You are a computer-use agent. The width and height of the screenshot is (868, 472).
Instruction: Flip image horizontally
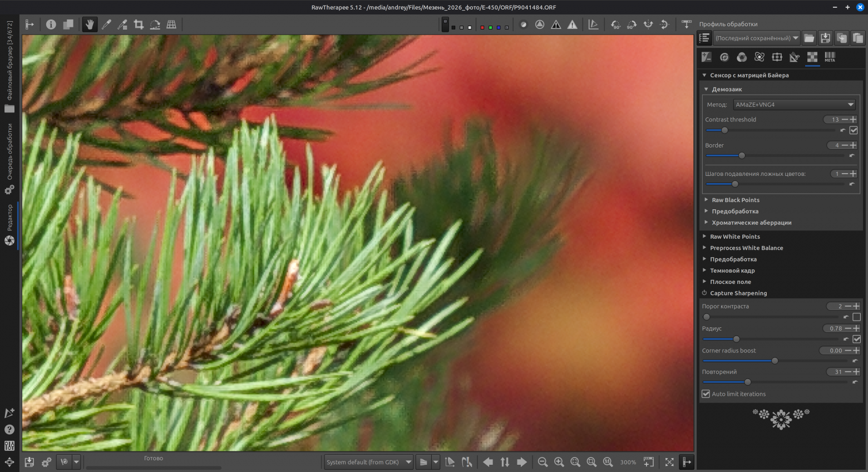[648, 24]
